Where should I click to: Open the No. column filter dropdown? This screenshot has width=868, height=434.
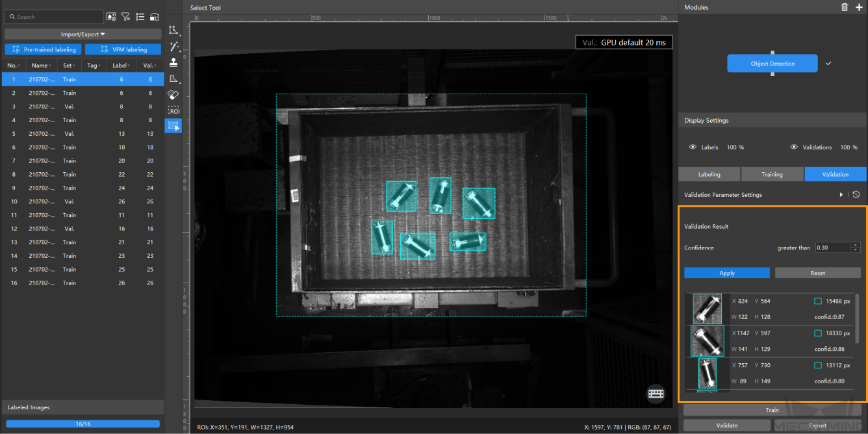[19, 66]
